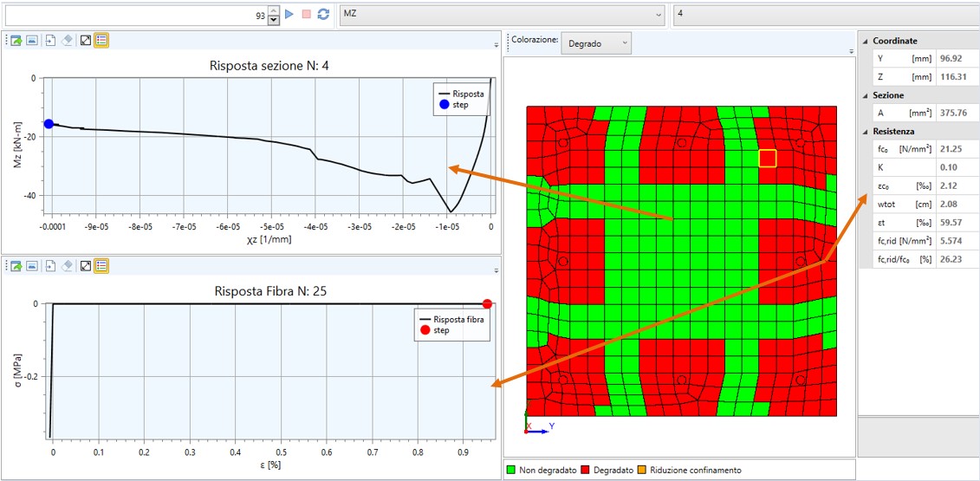
Task: Click the export chart icon in the section response toolbar
Action: point(16,40)
